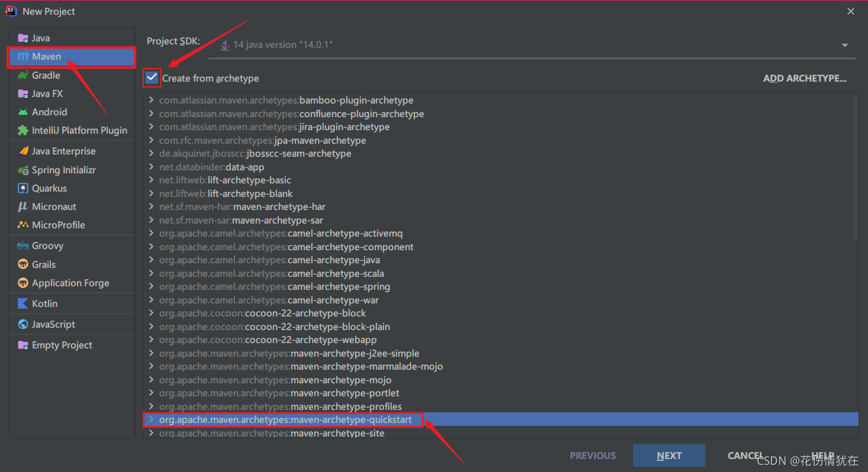Click ADD ARCHETYPE... button
The height and width of the screenshot is (472, 868).
[805, 78]
